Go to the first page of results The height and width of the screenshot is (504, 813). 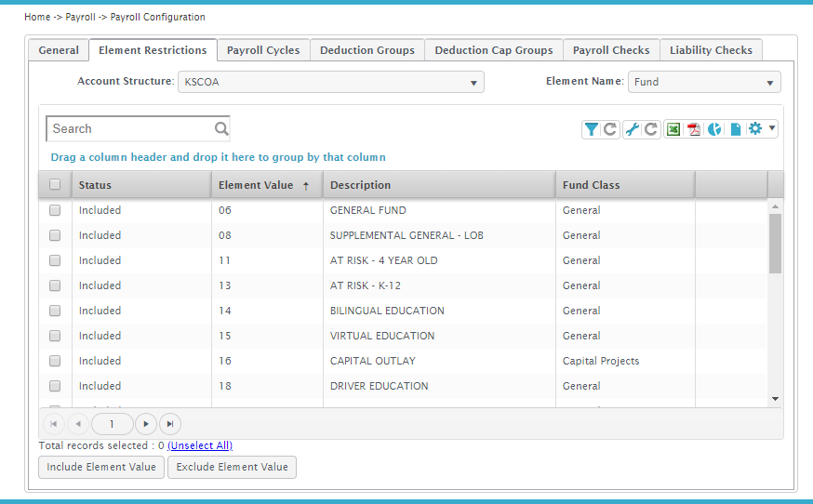pos(53,424)
